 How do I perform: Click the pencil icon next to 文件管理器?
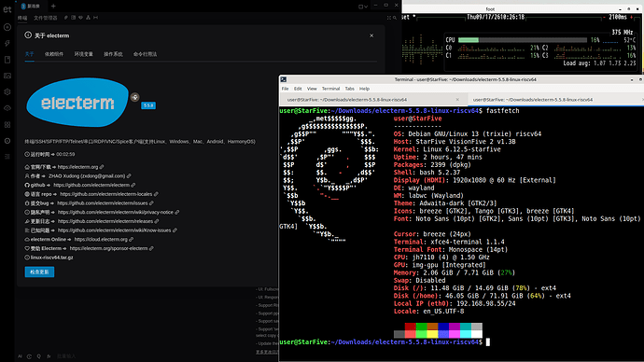65,18
